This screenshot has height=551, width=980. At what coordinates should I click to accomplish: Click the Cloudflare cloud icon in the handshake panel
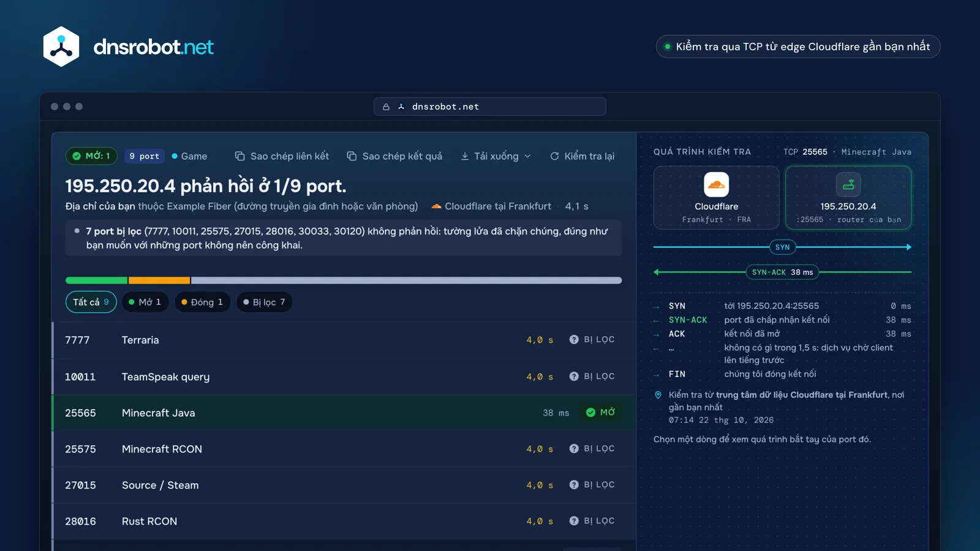(716, 184)
